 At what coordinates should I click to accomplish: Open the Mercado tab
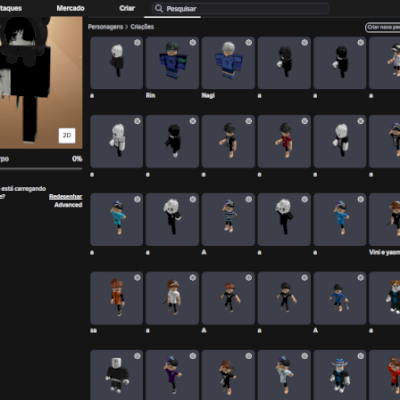(70, 8)
